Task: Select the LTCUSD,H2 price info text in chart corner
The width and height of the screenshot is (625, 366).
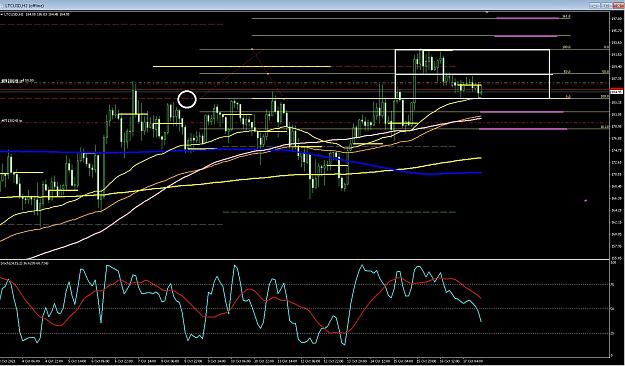Action: 36,14
